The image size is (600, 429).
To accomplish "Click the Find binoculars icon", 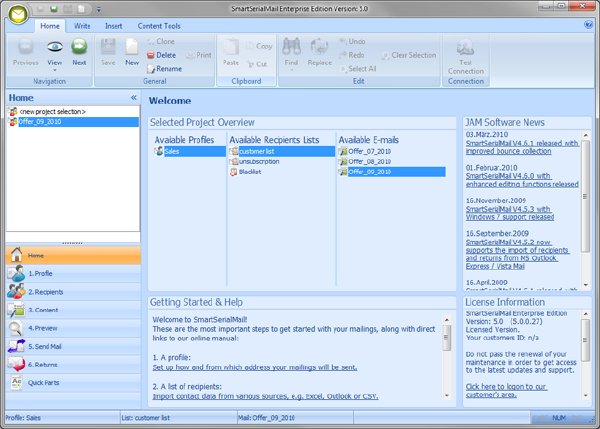I will [x=291, y=47].
